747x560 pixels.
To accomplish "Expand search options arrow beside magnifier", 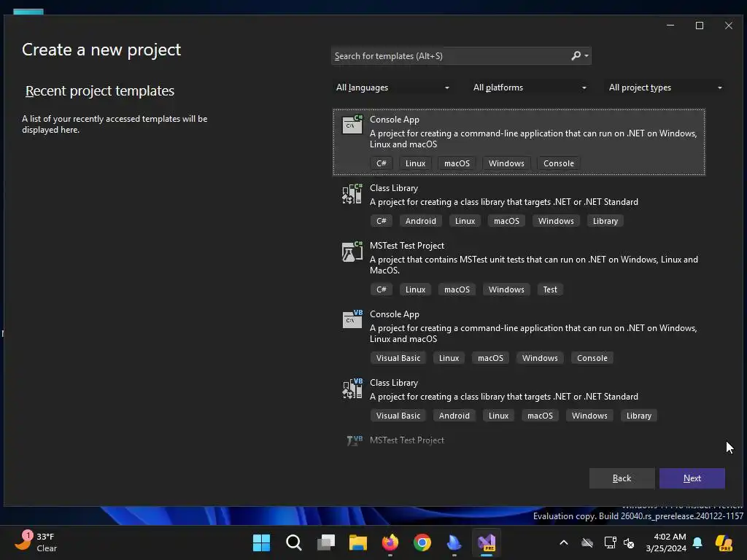I will pyautogui.click(x=587, y=55).
